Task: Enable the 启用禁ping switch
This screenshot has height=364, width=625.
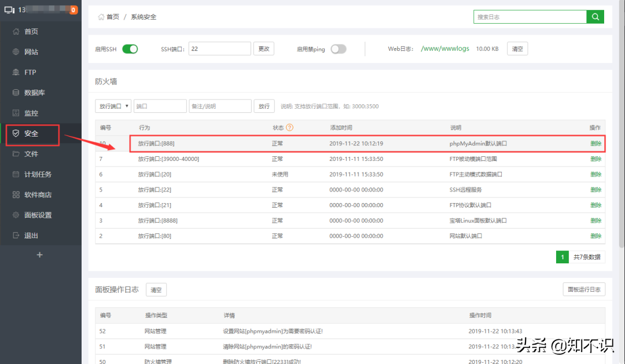Action: coord(338,49)
